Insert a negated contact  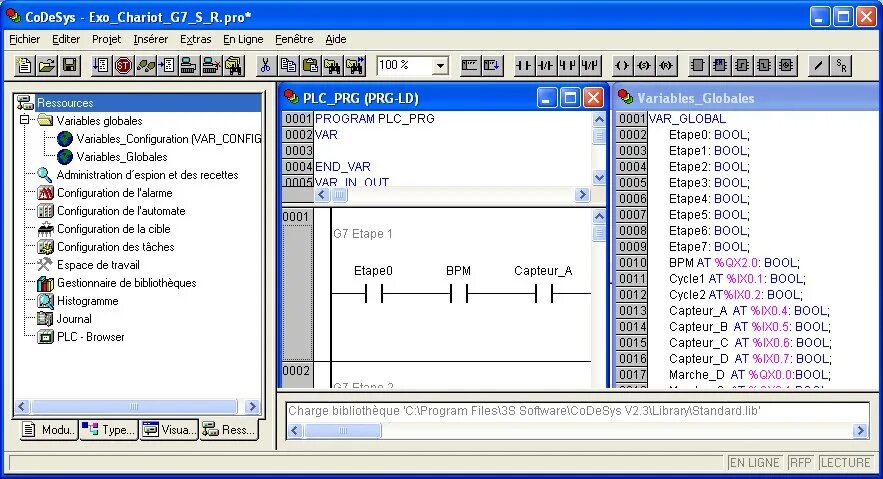pyautogui.click(x=546, y=66)
